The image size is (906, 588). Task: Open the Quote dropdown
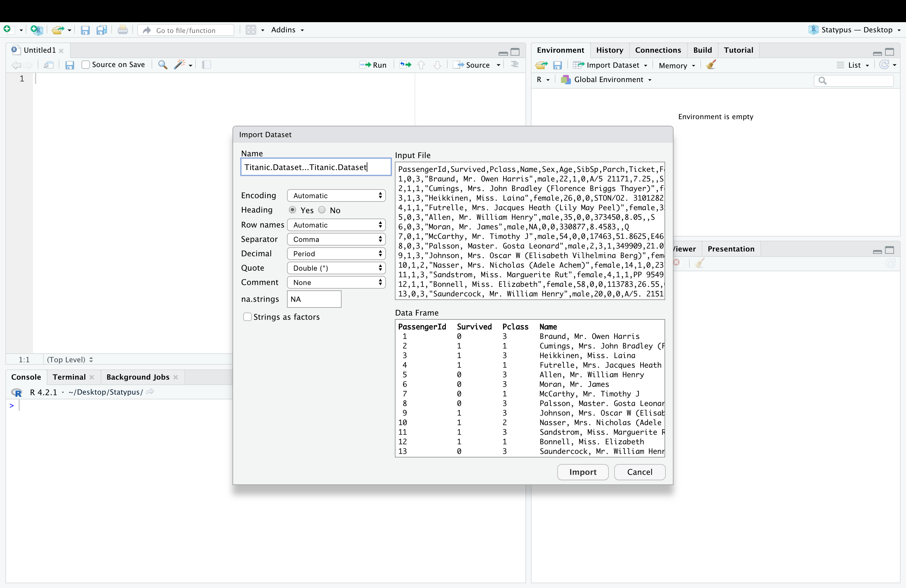pos(336,268)
